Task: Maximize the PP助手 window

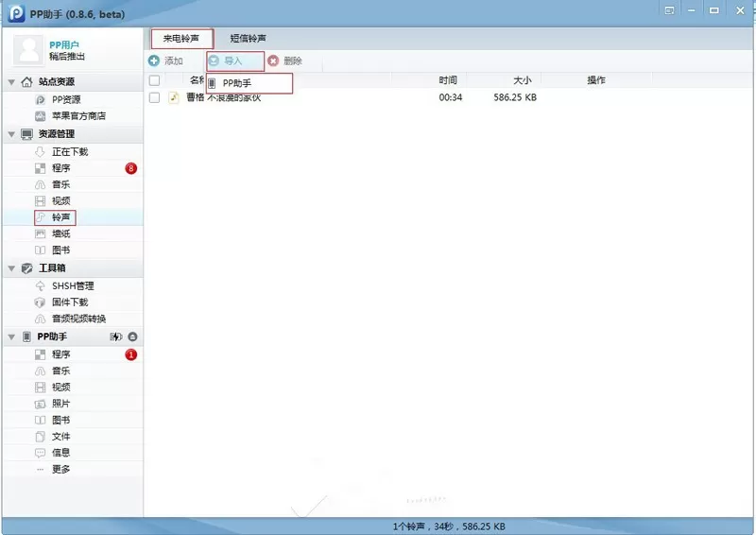Action: tap(714, 10)
